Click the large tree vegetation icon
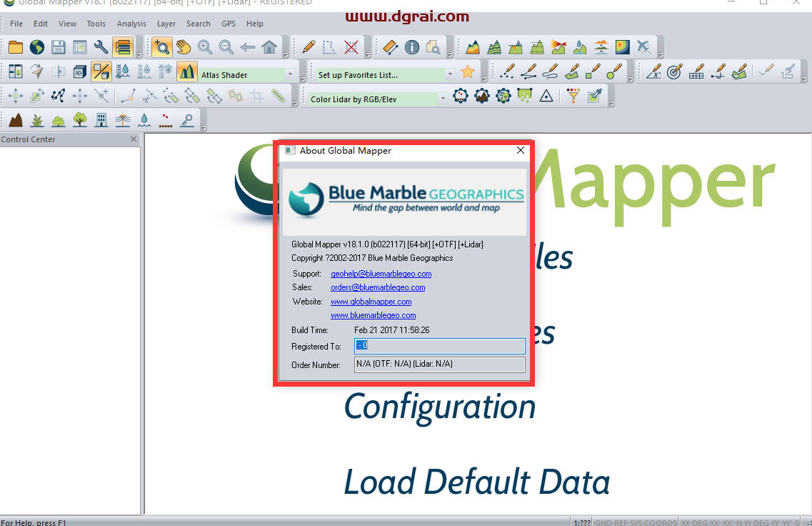The image size is (812, 526). pyautogui.click(x=80, y=120)
